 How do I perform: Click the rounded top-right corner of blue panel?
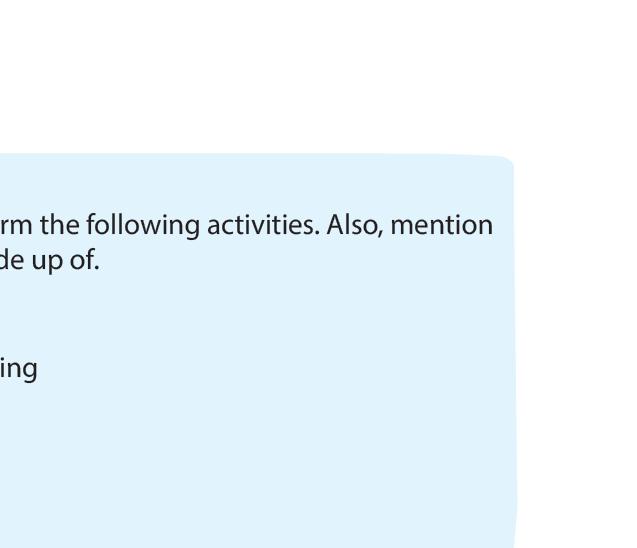click(x=508, y=161)
